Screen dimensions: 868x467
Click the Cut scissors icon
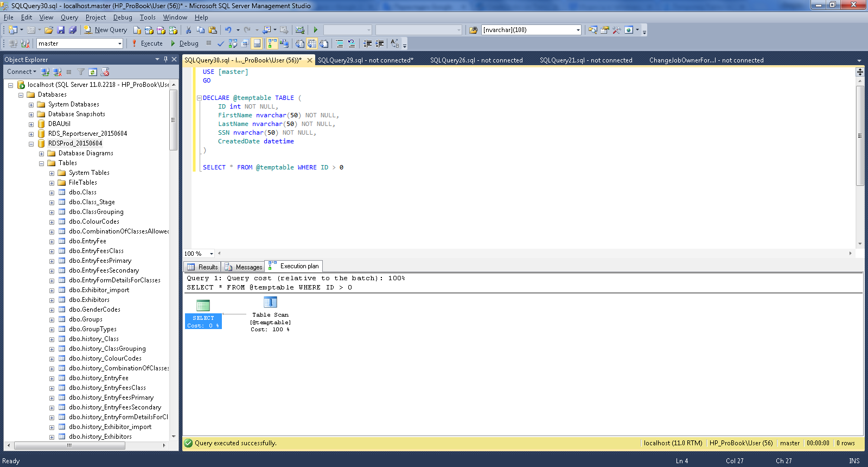click(x=188, y=30)
